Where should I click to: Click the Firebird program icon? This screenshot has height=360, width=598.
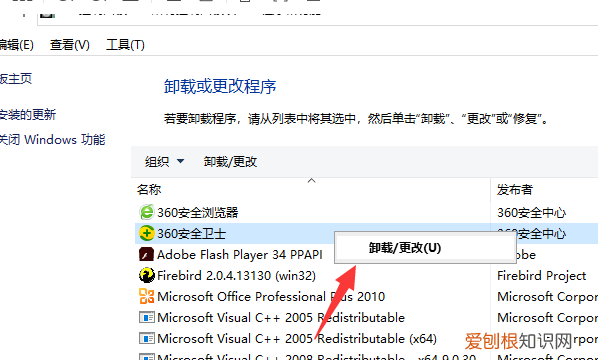click(x=146, y=275)
